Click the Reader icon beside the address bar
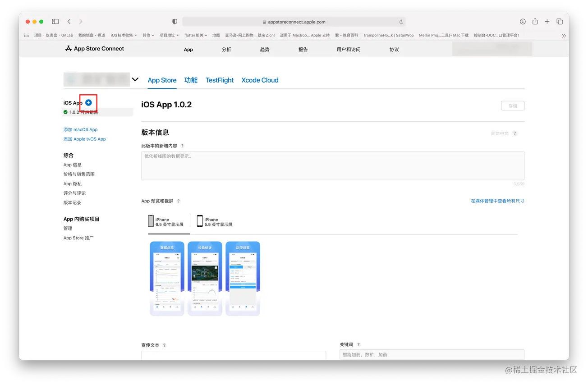588x385 pixels. click(175, 21)
